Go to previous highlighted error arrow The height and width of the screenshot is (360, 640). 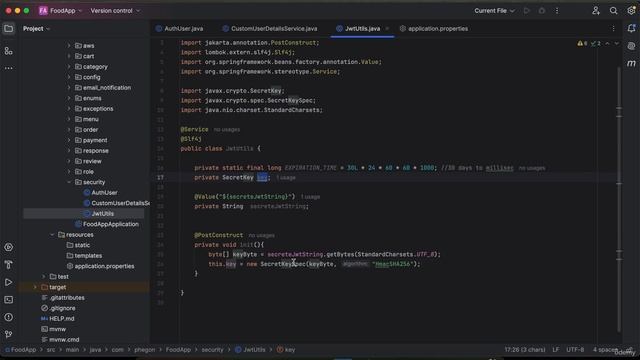click(607, 43)
